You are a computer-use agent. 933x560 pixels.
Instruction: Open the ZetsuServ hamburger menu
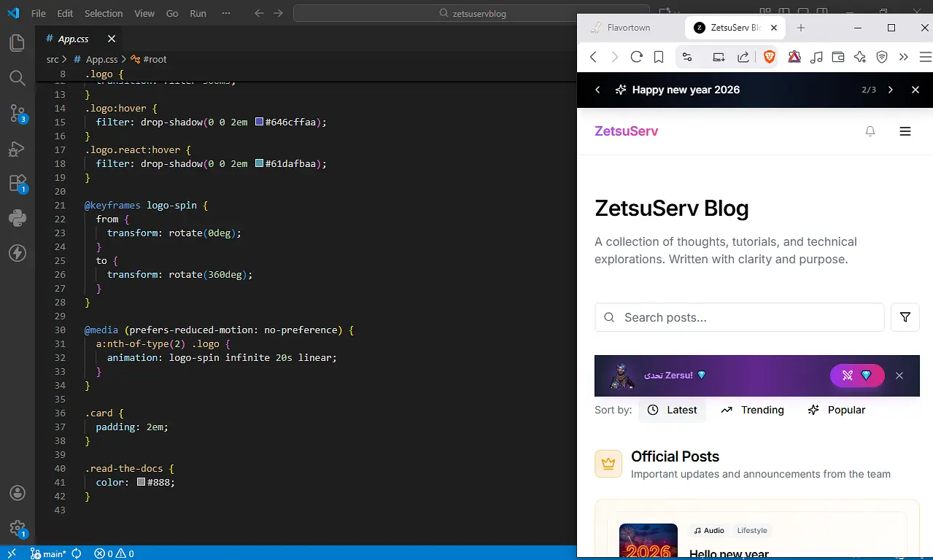905,131
